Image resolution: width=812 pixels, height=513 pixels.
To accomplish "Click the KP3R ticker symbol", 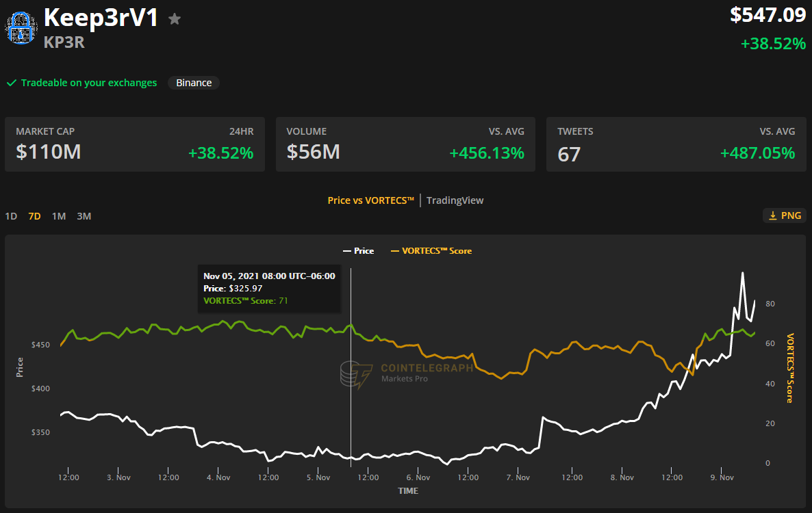I will click(64, 42).
